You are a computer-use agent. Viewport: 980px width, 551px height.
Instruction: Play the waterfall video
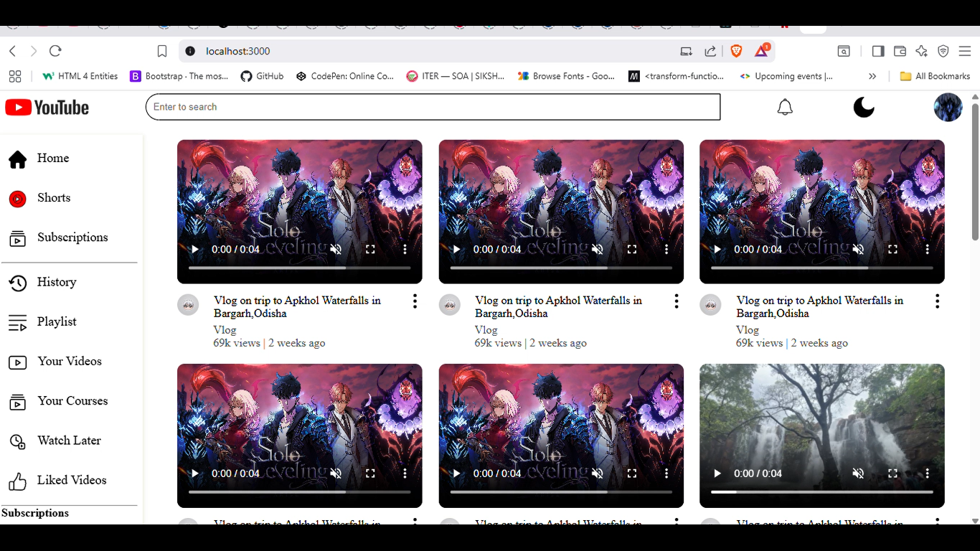tap(717, 474)
